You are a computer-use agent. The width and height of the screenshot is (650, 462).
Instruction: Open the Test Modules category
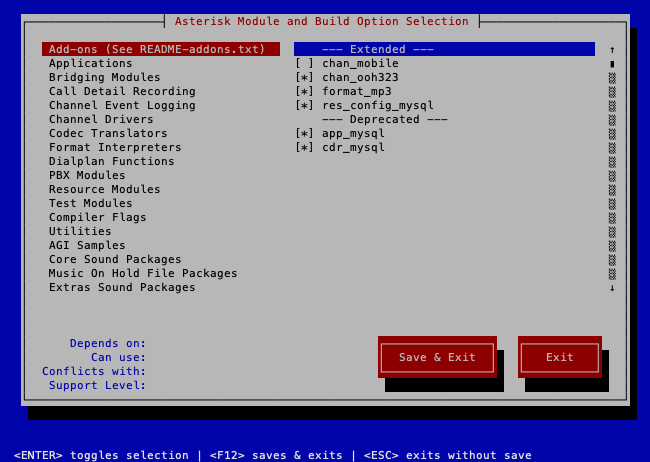click(x=90, y=203)
